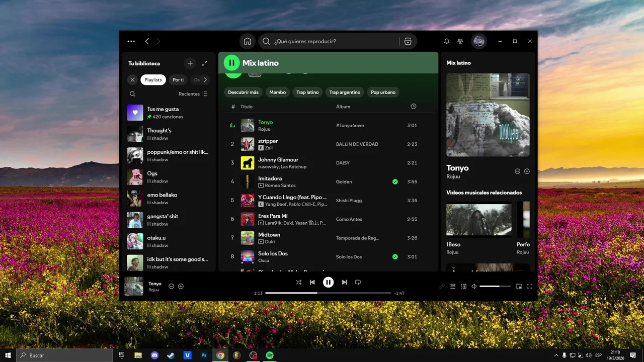The height and width of the screenshot is (362, 644).
Task: Open Discord from the Windows taskbar
Action: (154, 355)
